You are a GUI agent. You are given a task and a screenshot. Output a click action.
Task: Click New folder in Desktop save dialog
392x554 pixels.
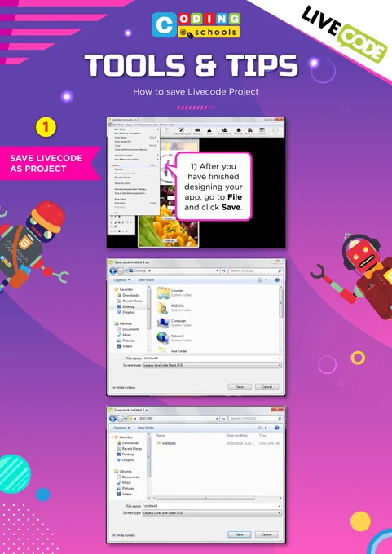click(146, 279)
